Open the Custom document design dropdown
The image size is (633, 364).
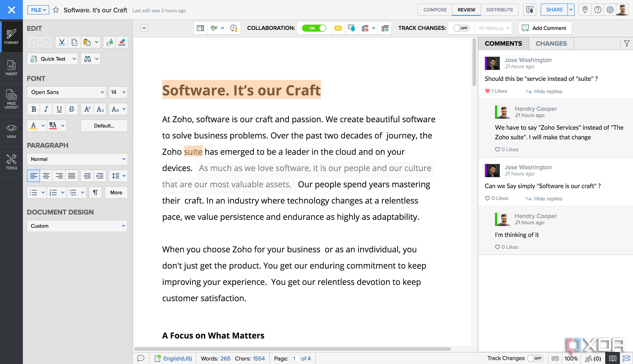point(77,226)
